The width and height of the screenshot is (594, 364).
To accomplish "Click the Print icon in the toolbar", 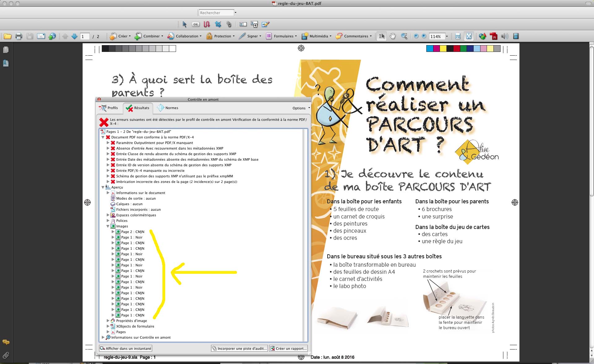I will pyautogui.click(x=19, y=36).
